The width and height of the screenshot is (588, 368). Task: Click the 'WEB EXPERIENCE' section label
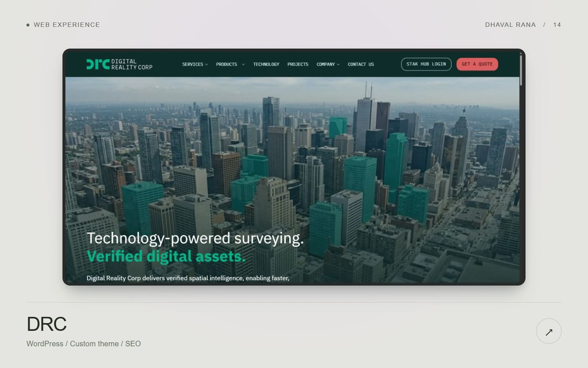point(67,25)
